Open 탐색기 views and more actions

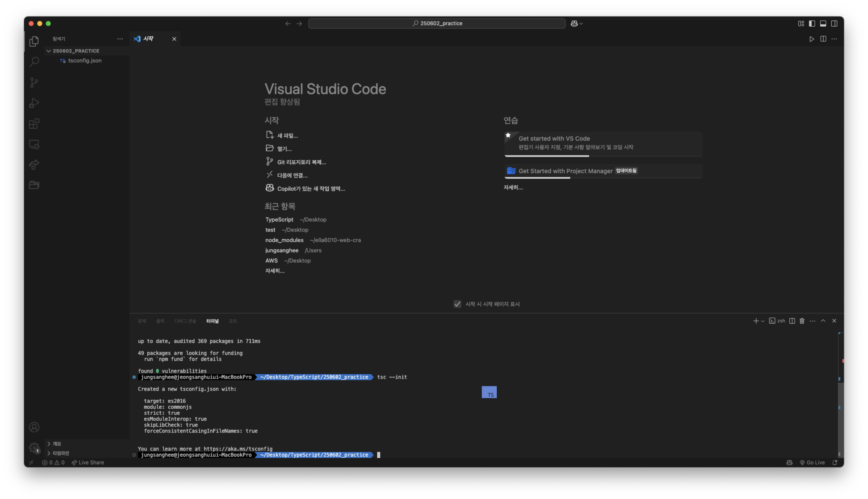[x=120, y=39]
